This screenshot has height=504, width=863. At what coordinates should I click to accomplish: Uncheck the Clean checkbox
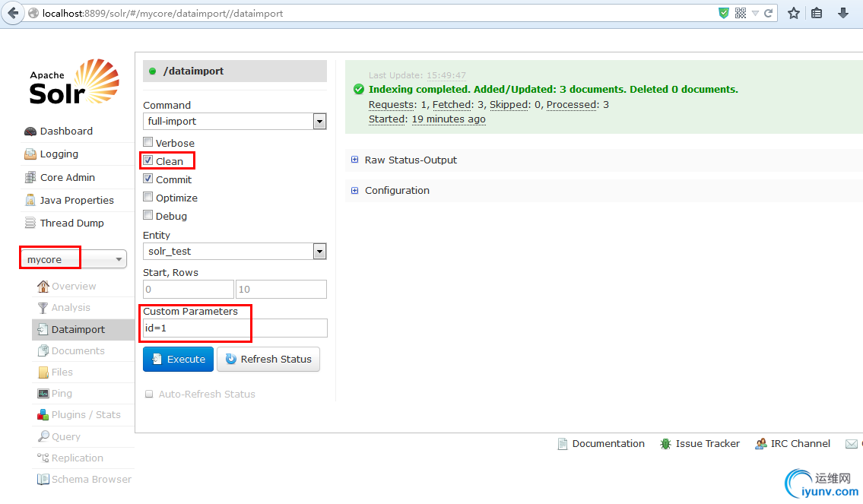coord(148,160)
